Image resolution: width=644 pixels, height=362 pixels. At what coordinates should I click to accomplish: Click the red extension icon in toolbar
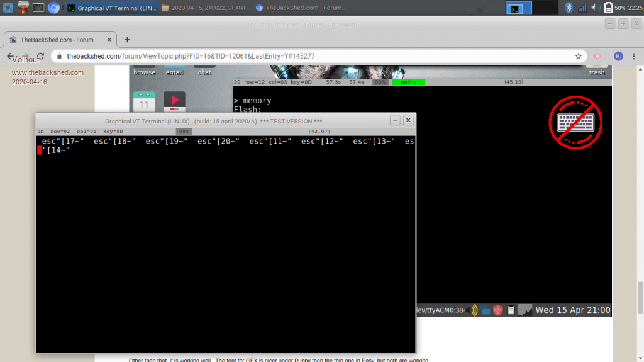[597, 56]
